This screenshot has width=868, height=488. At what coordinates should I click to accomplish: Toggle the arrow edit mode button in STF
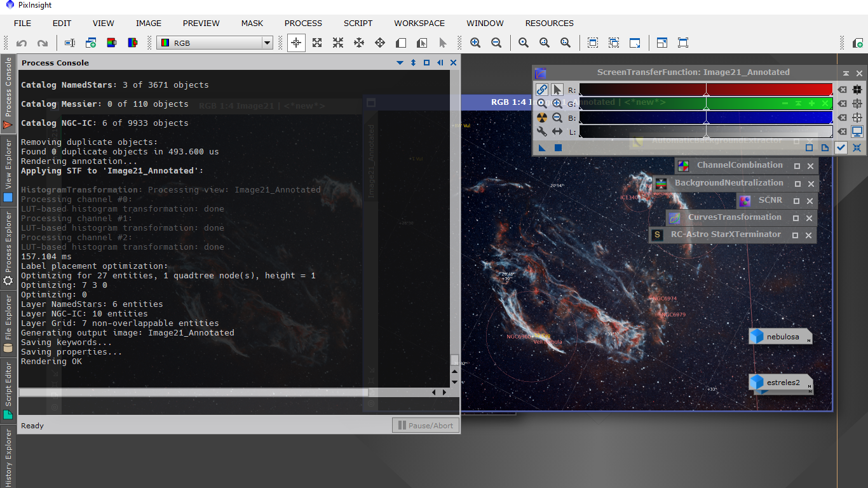pos(557,90)
